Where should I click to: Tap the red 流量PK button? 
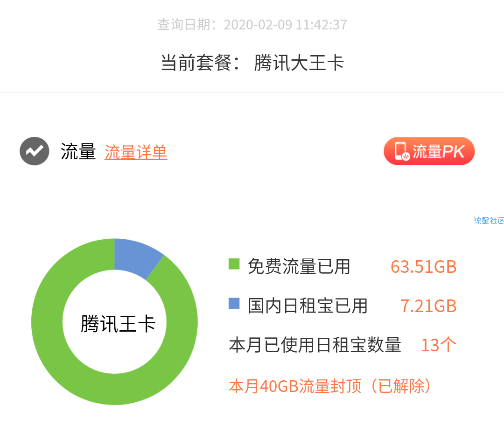click(x=429, y=151)
